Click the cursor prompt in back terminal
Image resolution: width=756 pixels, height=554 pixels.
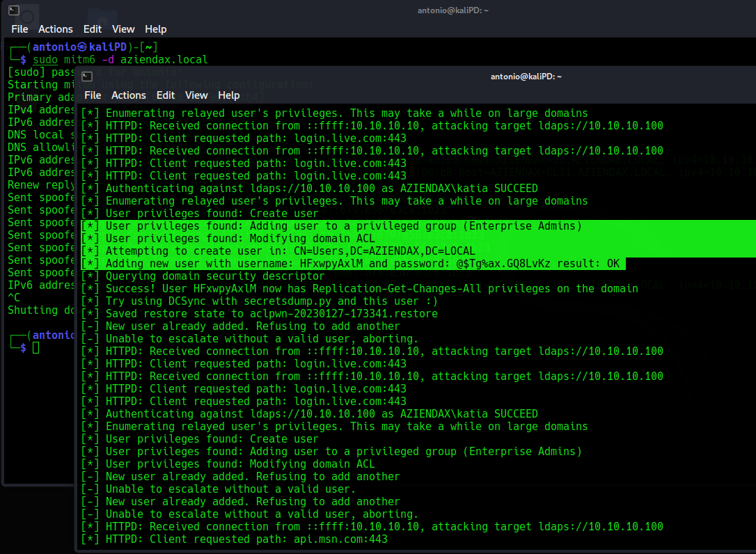(x=36, y=347)
